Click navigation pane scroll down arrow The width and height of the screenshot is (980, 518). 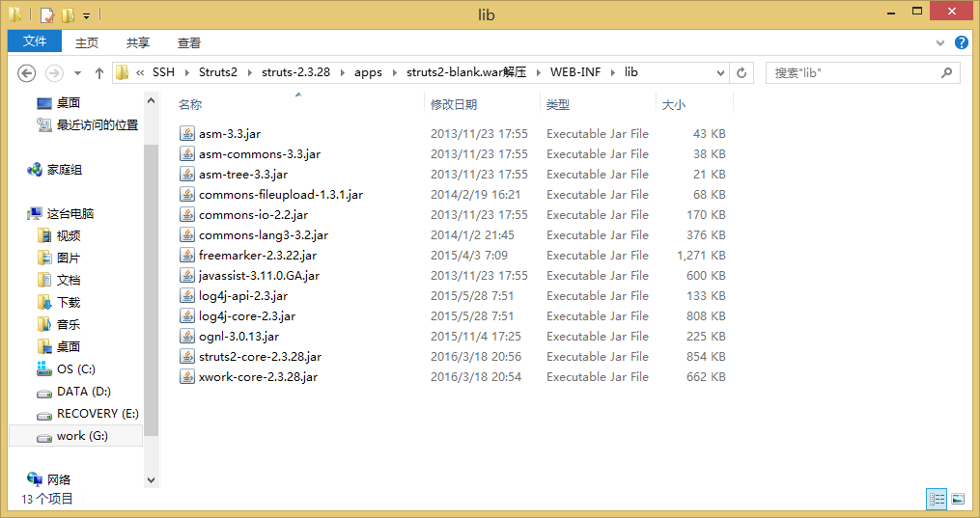pos(151,480)
